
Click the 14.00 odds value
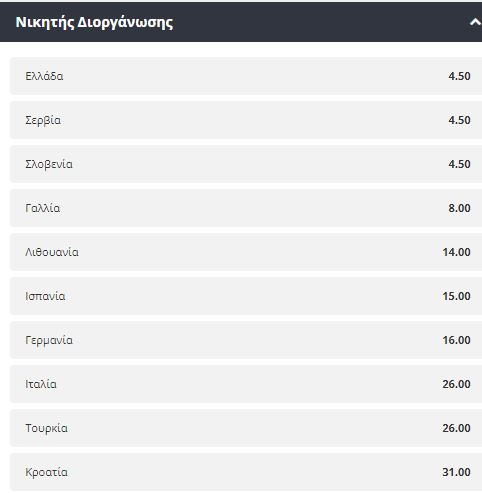[456, 252]
